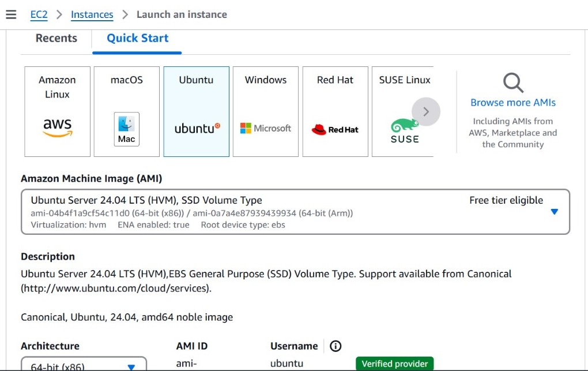Screen dimensions: 588x371
Task: Expand the Ubuntu Server 24.04 AMI dropdown
Action: (x=296, y=212)
